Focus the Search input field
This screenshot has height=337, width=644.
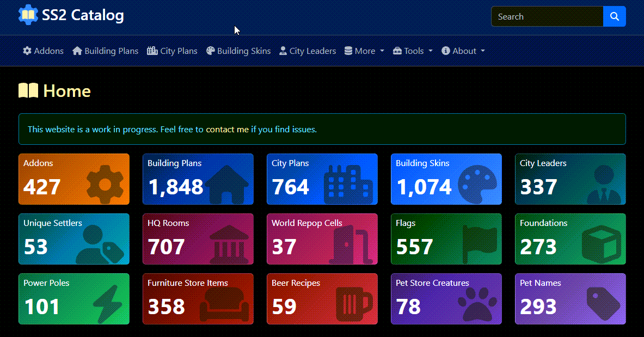click(x=547, y=17)
